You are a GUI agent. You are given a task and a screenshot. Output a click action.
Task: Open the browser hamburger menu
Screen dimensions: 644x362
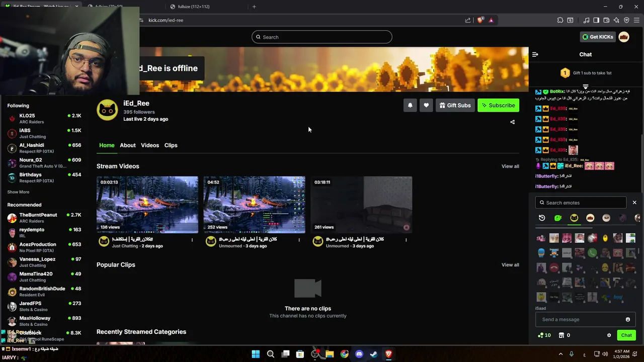click(x=636, y=20)
